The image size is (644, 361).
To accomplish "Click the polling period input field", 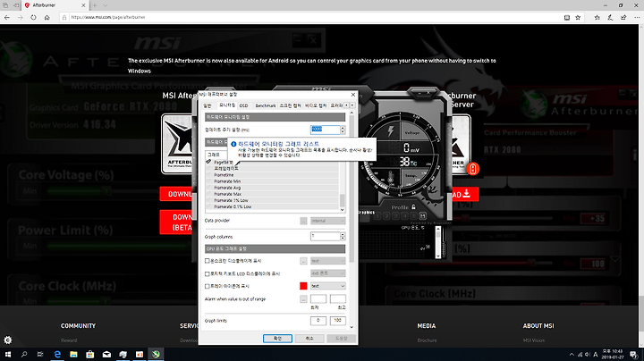I will [325, 130].
